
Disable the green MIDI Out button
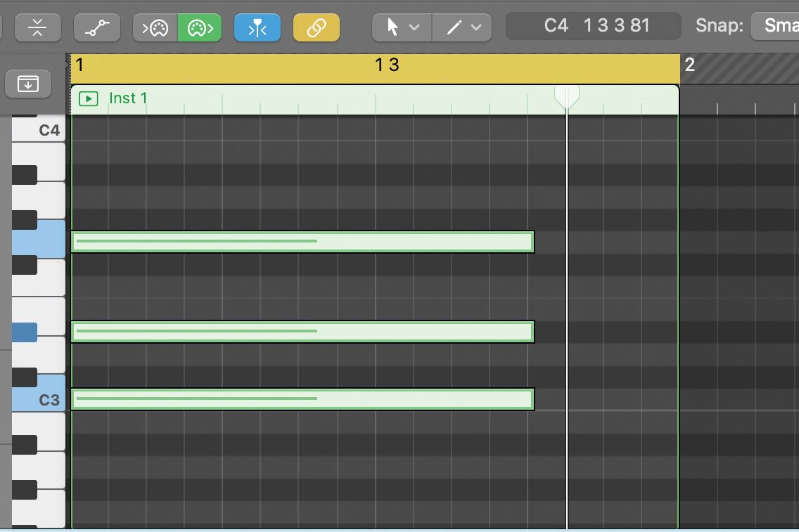pos(200,27)
